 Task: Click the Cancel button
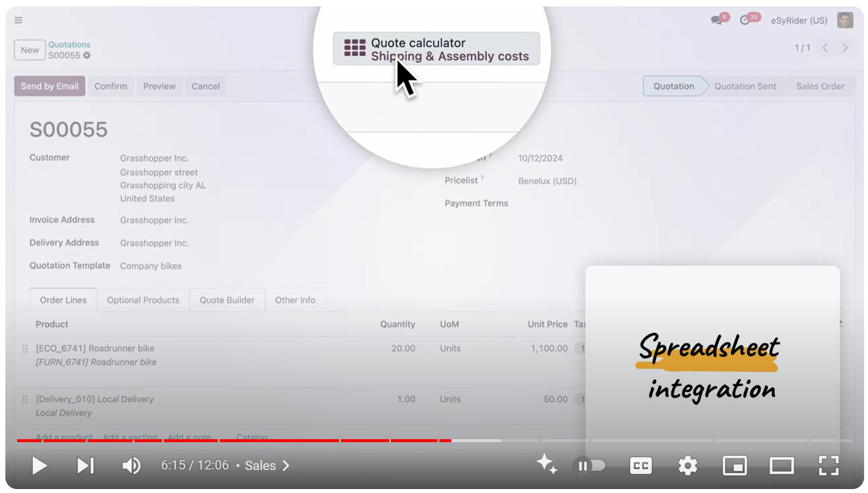(x=206, y=86)
